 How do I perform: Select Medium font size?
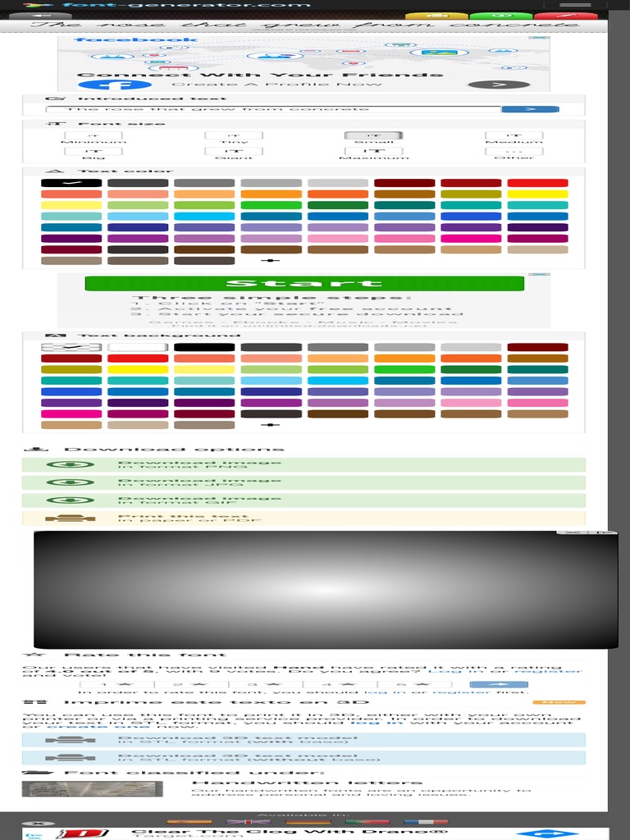point(514,136)
